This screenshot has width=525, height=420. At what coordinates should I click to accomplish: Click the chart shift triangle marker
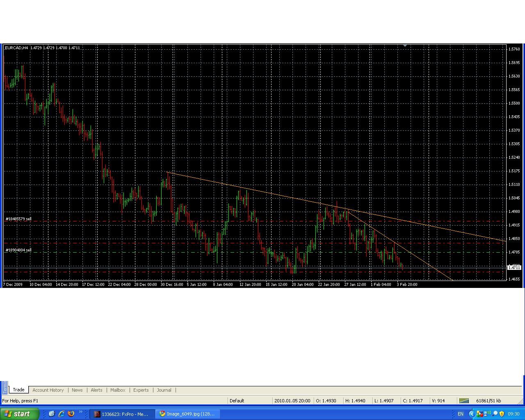[x=405, y=46]
